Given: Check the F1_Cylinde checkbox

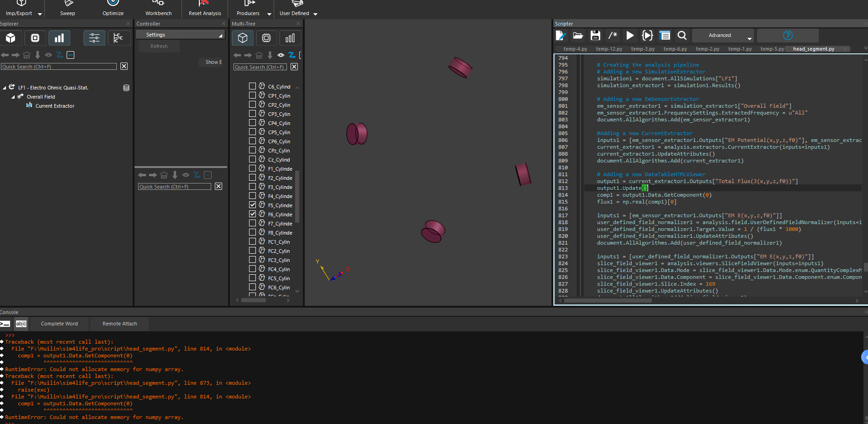Looking at the screenshot, I should [252, 168].
